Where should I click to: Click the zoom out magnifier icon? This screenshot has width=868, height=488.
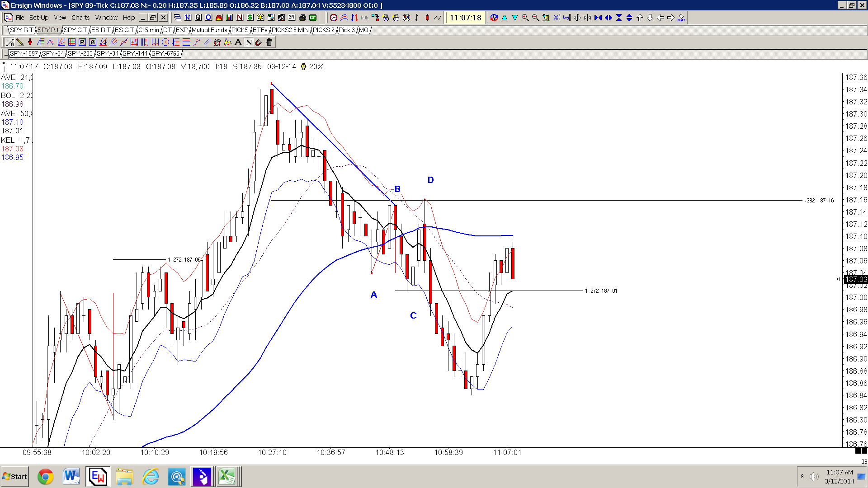tap(535, 18)
